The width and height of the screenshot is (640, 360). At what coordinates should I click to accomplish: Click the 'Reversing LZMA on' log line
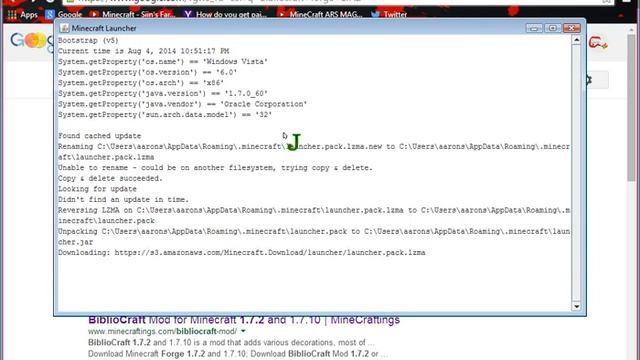coord(314,216)
